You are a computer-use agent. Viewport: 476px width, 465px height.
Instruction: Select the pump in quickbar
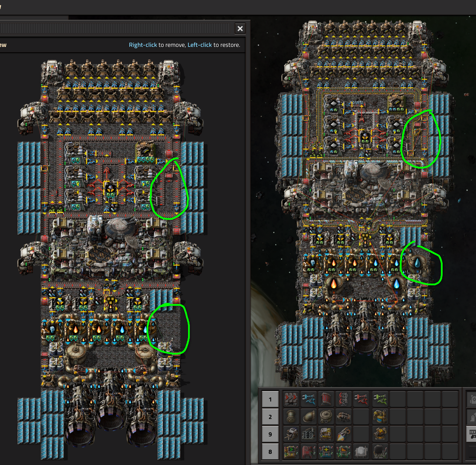[344, 417]
